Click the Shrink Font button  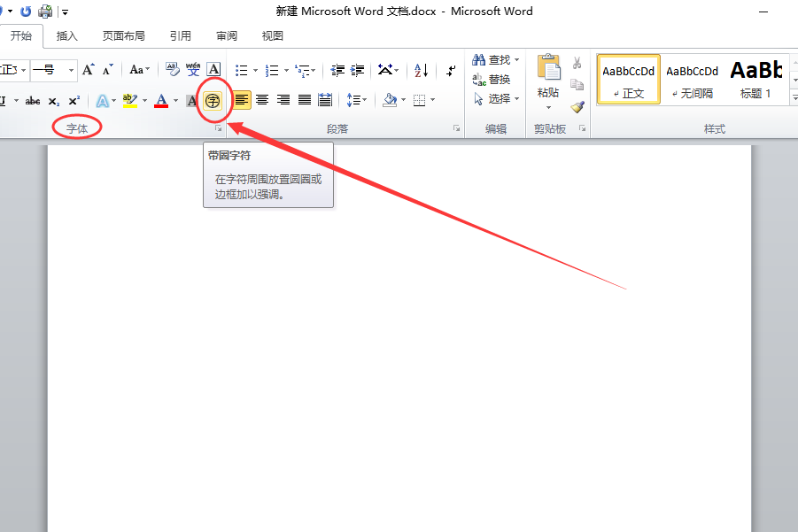pos(107,70)
